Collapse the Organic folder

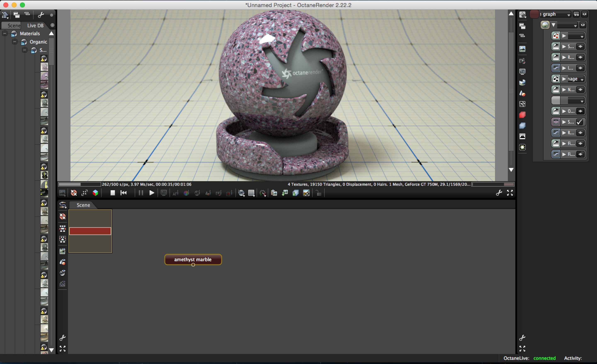[15, 42]
